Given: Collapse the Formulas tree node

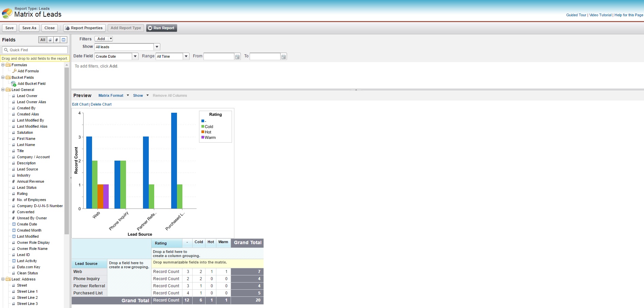Looking at the screenshot, I should pyautogui.click(x=3, y=65).
